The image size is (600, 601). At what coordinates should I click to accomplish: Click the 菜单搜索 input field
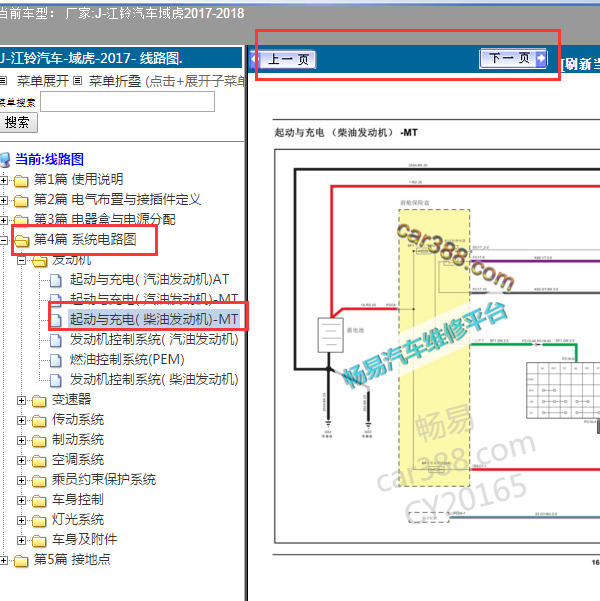[127, 102]
